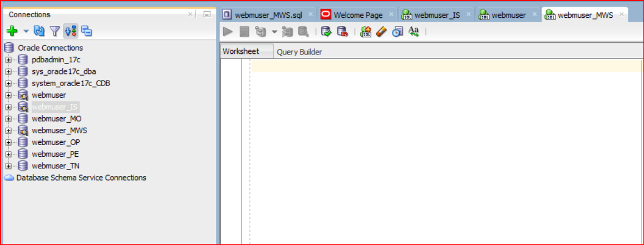Screen dimensions: 644x245
Task: Select the Worksheet sub-tab
Action: 247,51
